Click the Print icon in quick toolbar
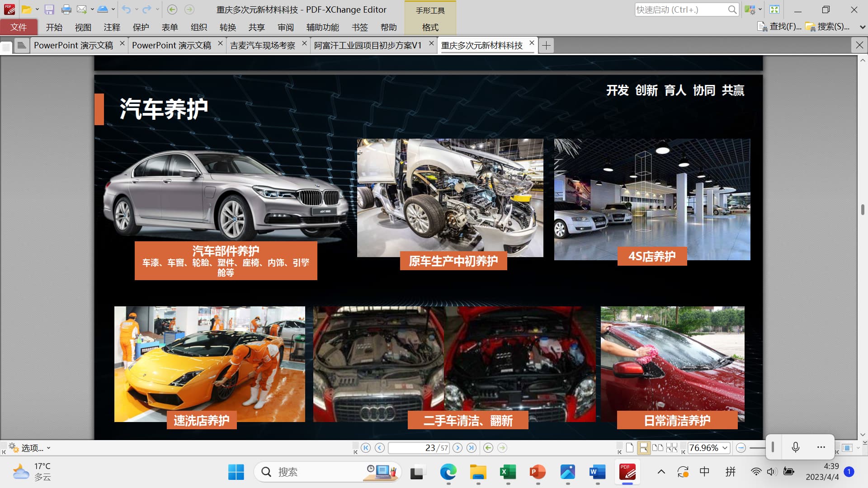868x488 pixels. tap(66, 9)
